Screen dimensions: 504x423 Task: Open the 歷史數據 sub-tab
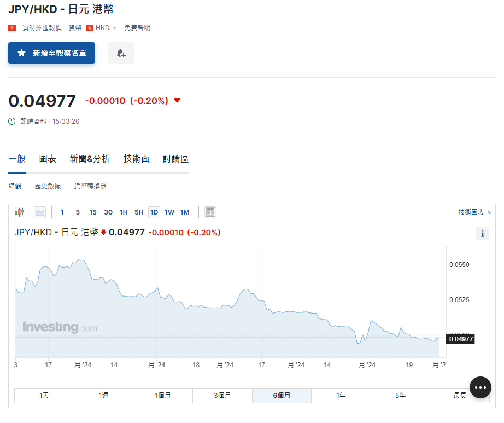tap(48, 186)
